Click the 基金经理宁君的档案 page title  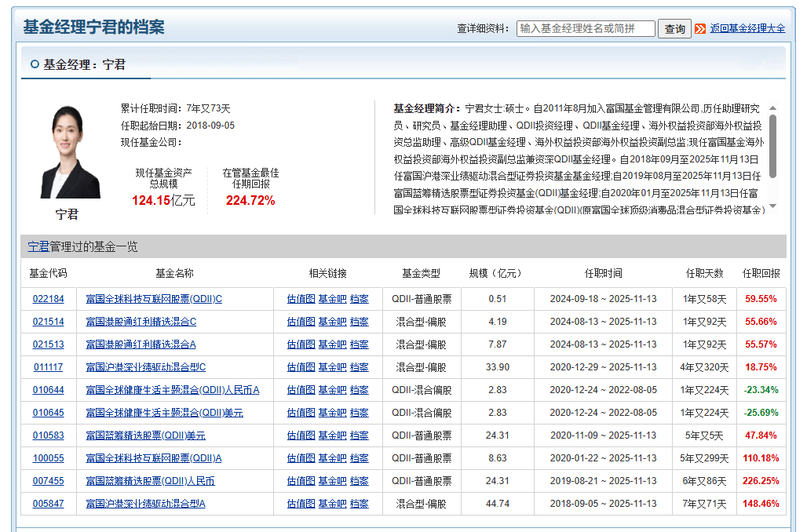93,27
